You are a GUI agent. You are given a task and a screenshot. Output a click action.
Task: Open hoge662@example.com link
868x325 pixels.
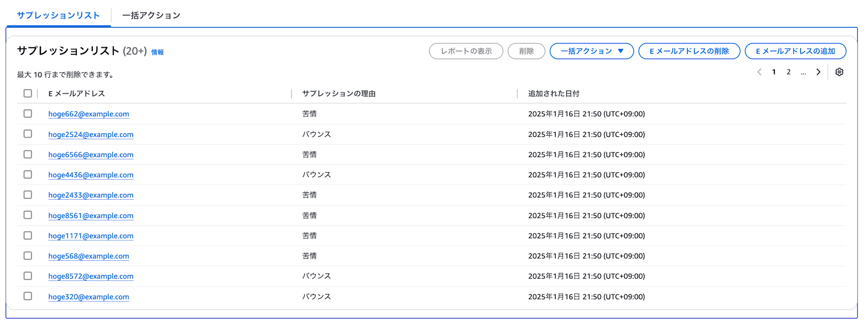coord(89,114)
